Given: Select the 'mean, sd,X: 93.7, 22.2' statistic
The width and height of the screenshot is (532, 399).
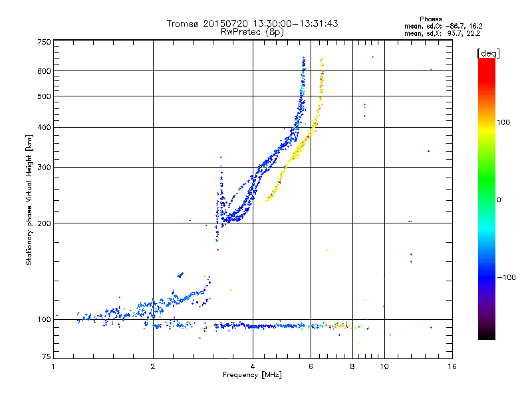Looking at the screenshot, I should tap(442, 33).
